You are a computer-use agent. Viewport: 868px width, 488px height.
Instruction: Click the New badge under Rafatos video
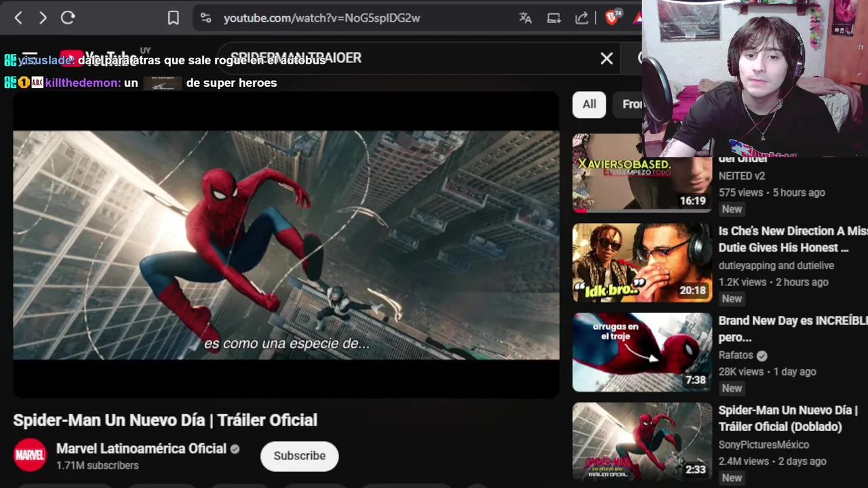732,388
